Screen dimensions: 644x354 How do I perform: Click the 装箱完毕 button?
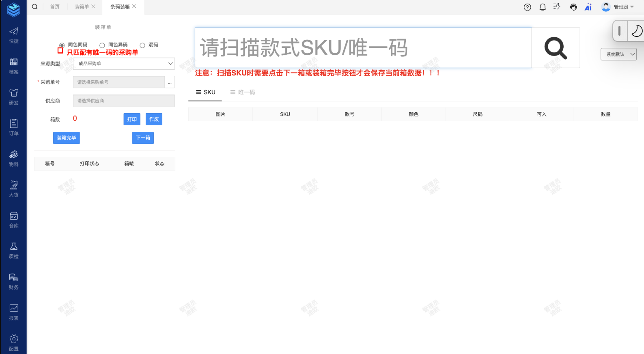(x=66, y=138)
